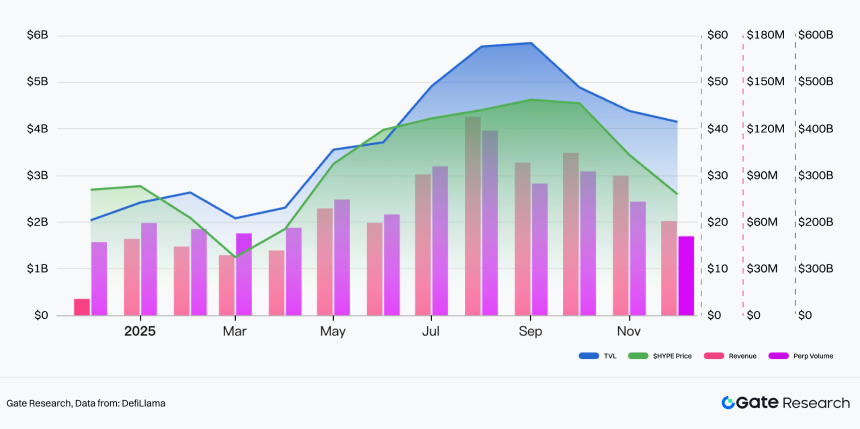860x429 pixels.
Task: Click the tallest revenue bar in August
Action: click(473, 216)
